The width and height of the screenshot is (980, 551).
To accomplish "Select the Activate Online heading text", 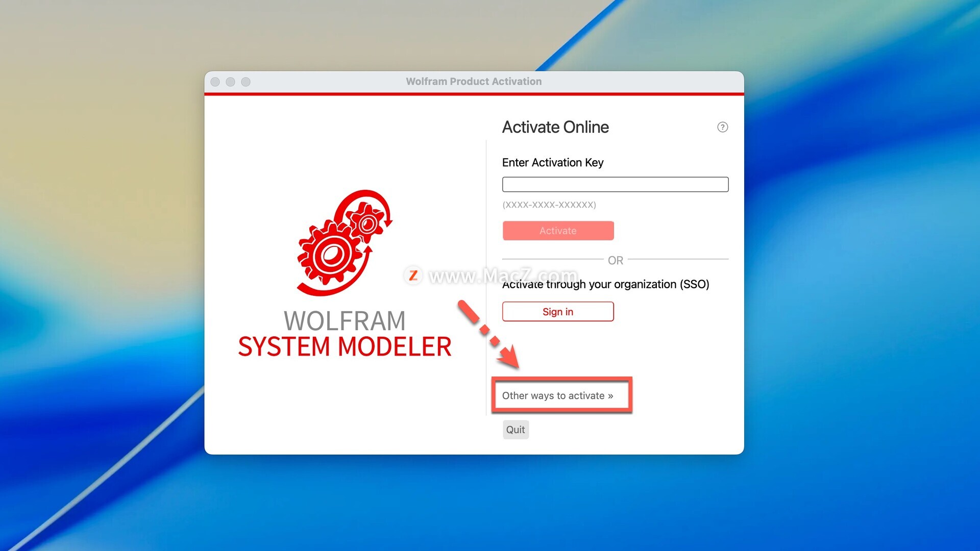I will tap(555, 127).
